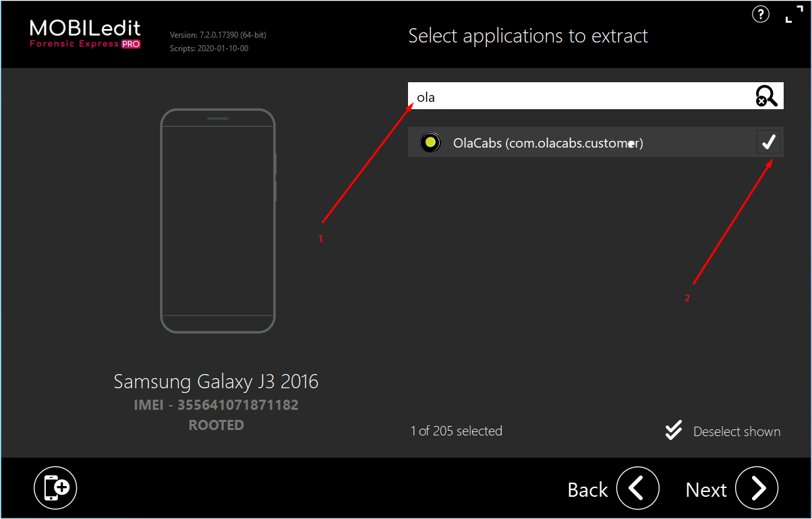Image resolution: width=812 pixels, height=519 pixels.
Task: Click the '1 of 205 selected' text
Action: click(457, 431)
